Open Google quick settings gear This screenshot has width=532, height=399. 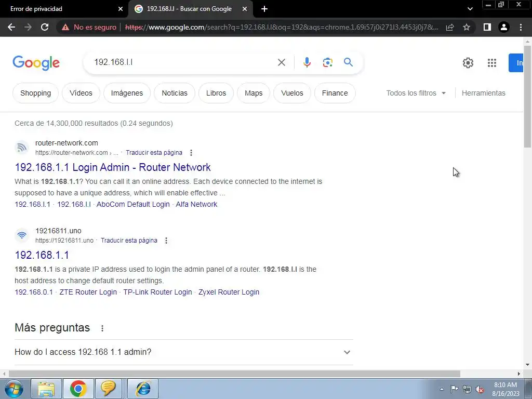468,63
